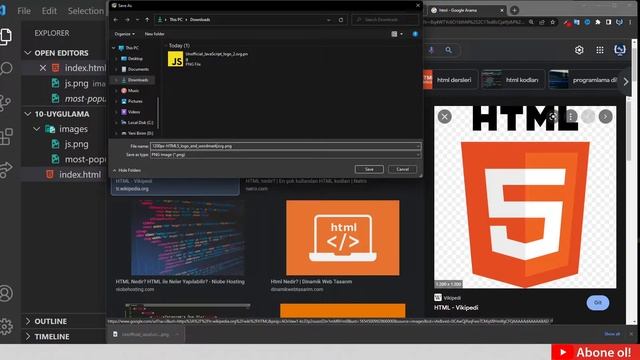Go to next image in preview panel
This screenshot has width=640, height=360.
[605, 117]
